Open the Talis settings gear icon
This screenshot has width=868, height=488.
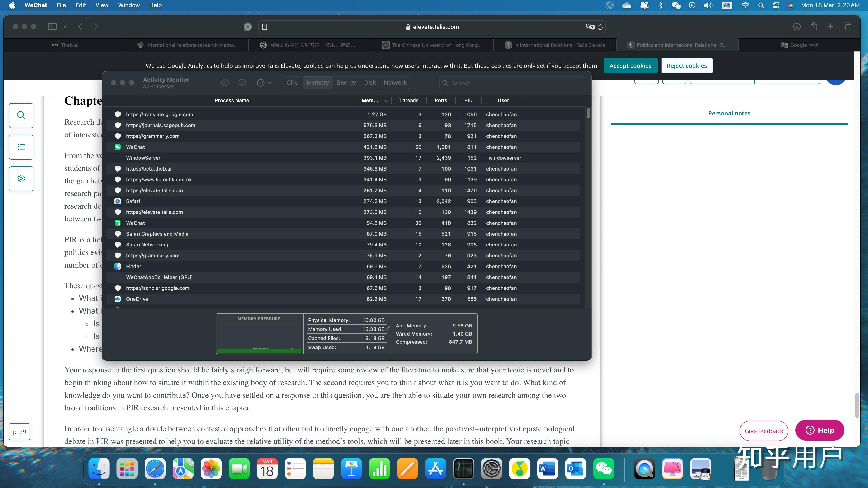coord(21,179)
